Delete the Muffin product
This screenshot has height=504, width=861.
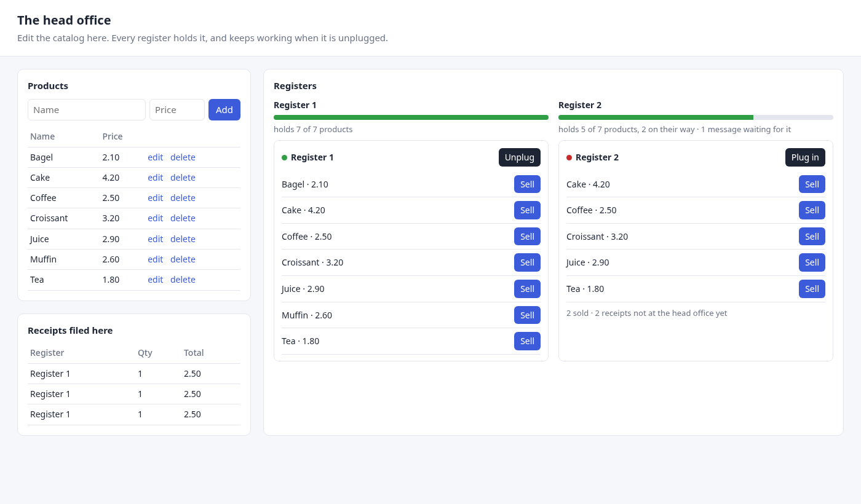pos(183,259)
